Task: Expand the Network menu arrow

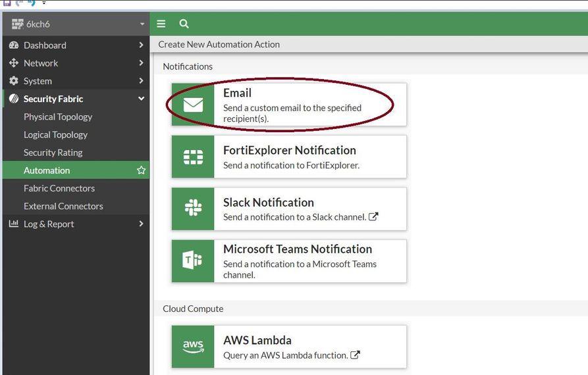Action: 141,63
